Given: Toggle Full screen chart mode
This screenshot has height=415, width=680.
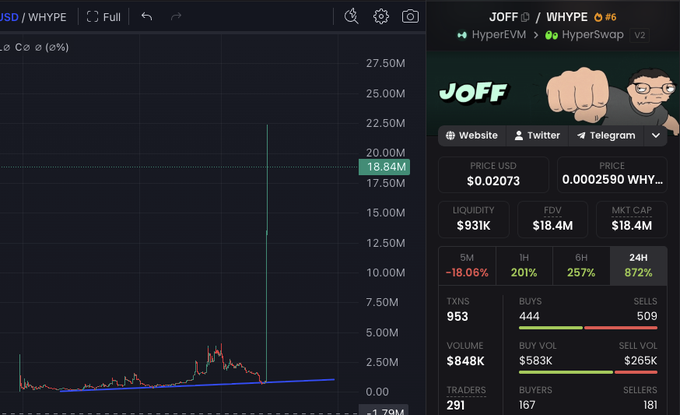Looking at the screenshot, I should pyautogui.click(x=104, y=17).
